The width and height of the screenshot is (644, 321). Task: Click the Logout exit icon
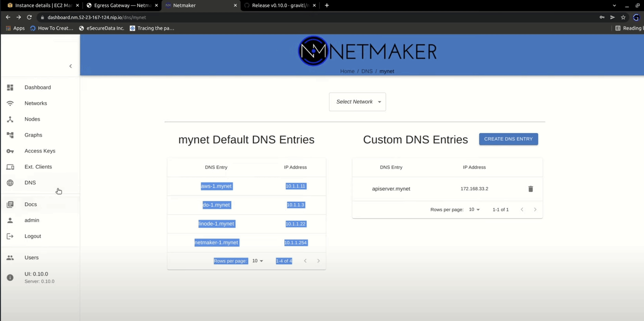coord(10,236)
